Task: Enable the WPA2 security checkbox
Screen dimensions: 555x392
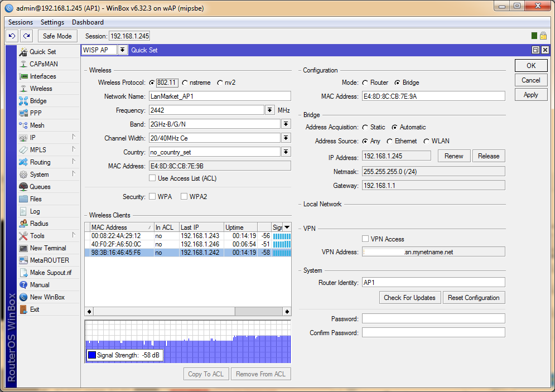Action: [184, 197]
